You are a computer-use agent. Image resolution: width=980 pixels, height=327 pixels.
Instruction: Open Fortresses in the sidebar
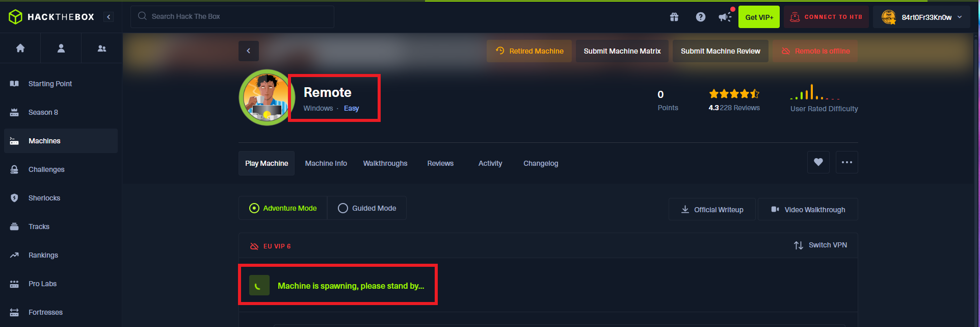tap(61, 312)
